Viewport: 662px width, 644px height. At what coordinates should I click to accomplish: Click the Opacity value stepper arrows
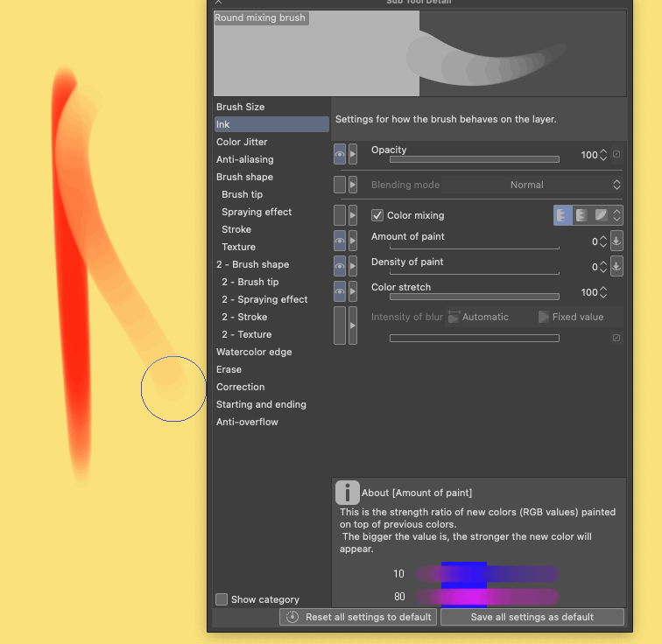[x=603, y=155]
